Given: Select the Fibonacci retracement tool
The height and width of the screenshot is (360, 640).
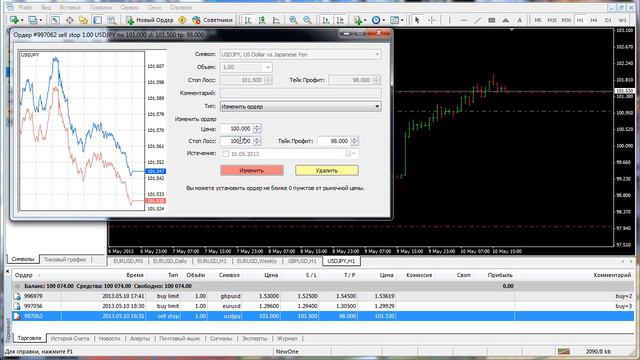Looking at the screenshot, I should [506, 20].
